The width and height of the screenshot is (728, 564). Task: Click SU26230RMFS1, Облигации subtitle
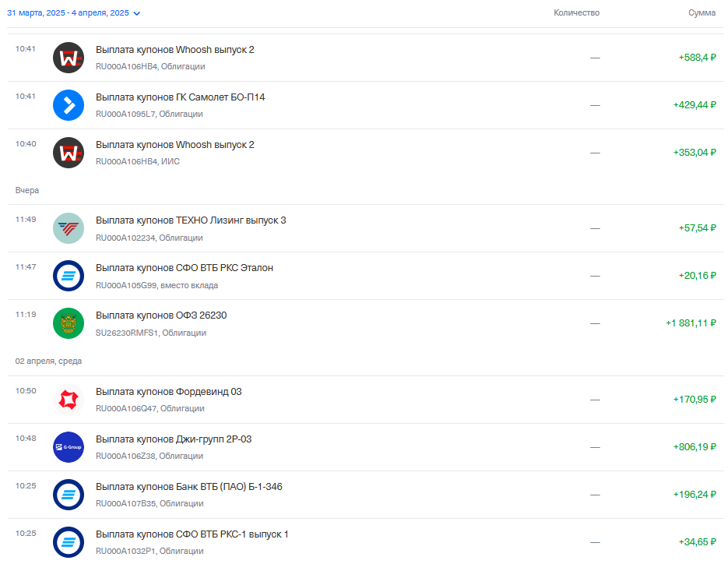pos(151,333)
